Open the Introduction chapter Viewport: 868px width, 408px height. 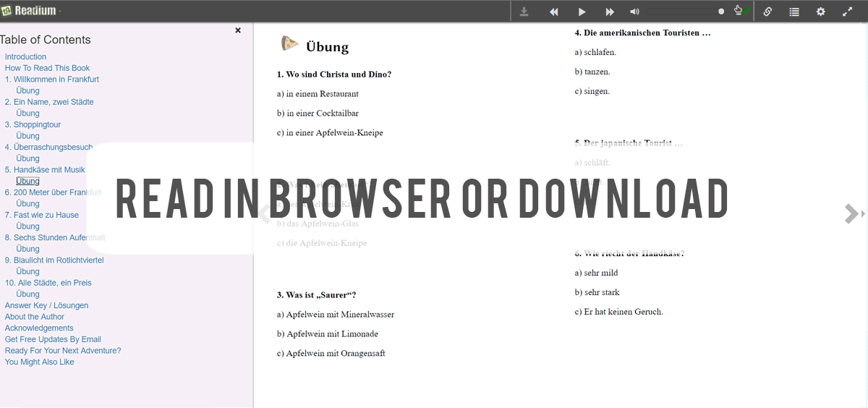pyautogui.click(x=25, y=56)
